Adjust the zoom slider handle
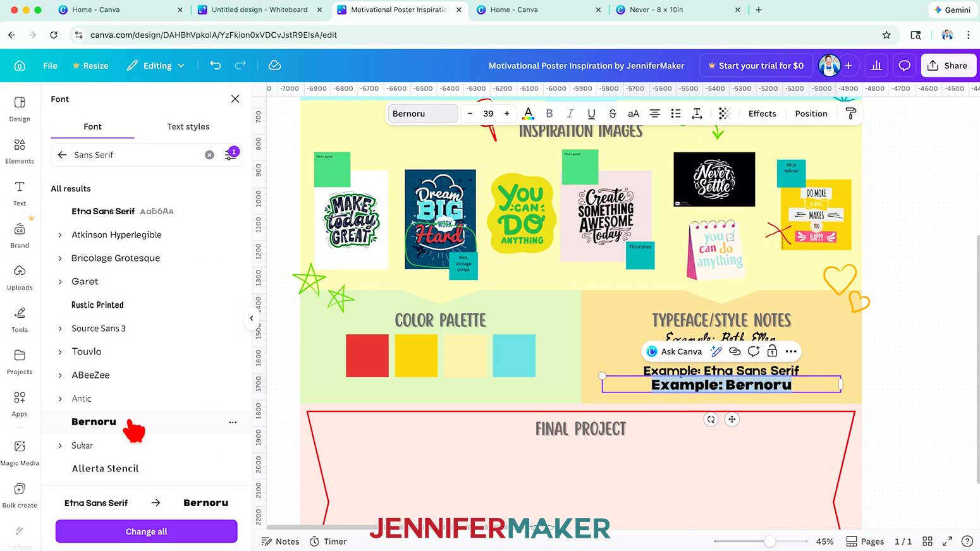The width and height of the screenshot is (980, 551). (x=769, y=542)
